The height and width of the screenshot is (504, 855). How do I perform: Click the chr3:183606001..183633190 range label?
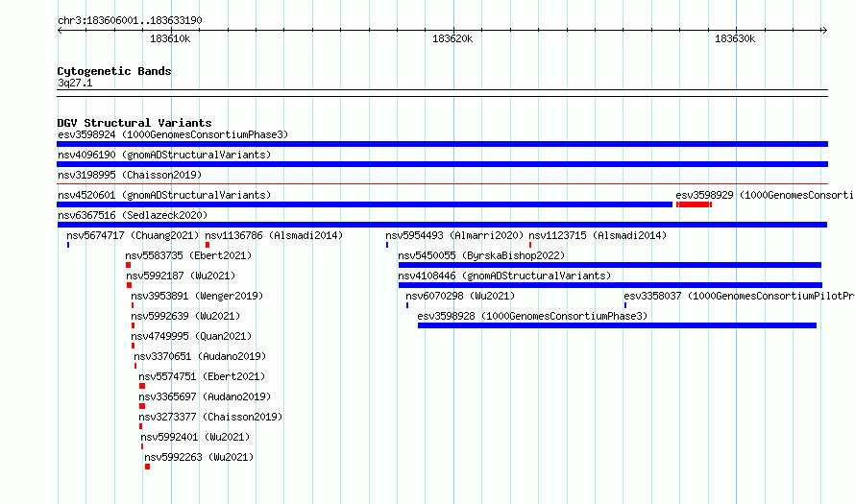coord(130,20)
